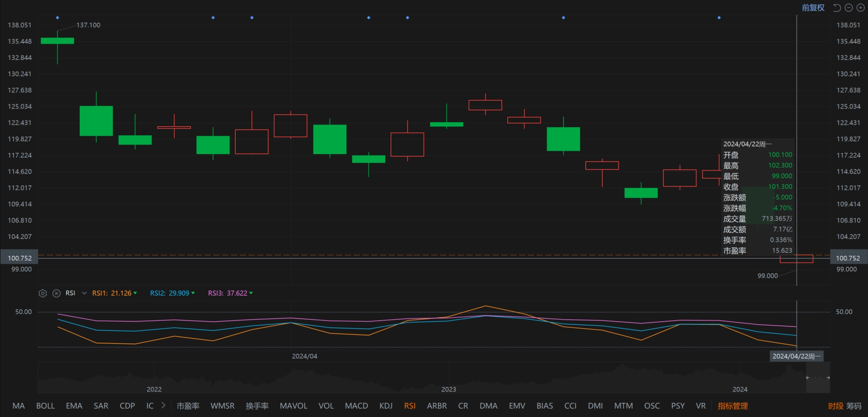Switch sub-chart to DMI indicator
The width and height of the screenshot is (868, 417).
[596, 406]
